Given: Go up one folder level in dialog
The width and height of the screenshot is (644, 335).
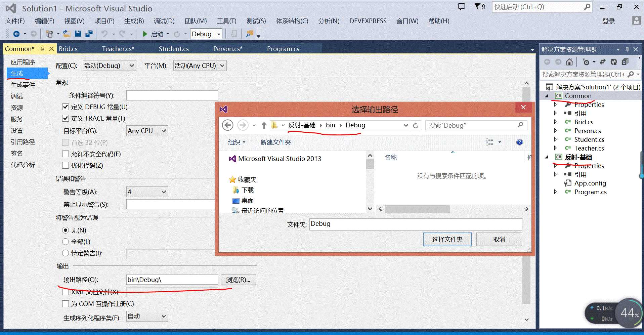Looking at the screenshot, I should 264,125.
